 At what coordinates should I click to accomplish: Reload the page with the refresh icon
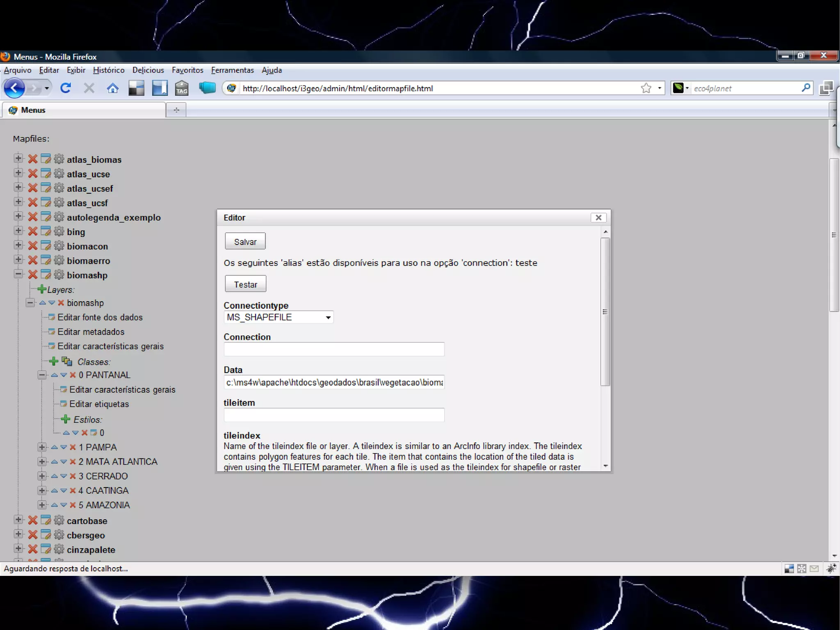pos(66,88)
